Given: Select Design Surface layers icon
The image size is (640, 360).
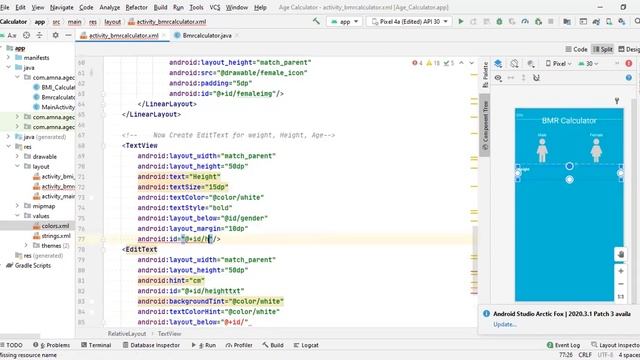Looking at the screenshot, I should pos(498,63).
